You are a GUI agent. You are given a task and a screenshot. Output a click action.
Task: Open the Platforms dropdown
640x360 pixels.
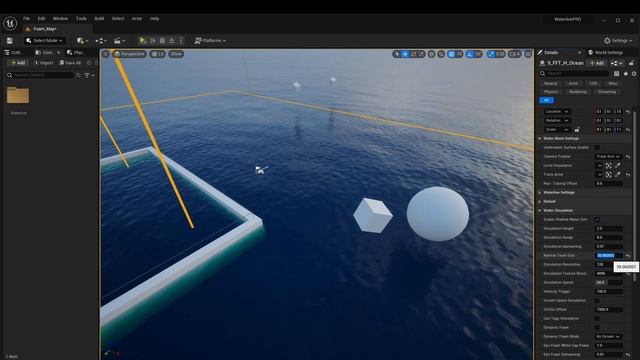(x=210, y=40)
